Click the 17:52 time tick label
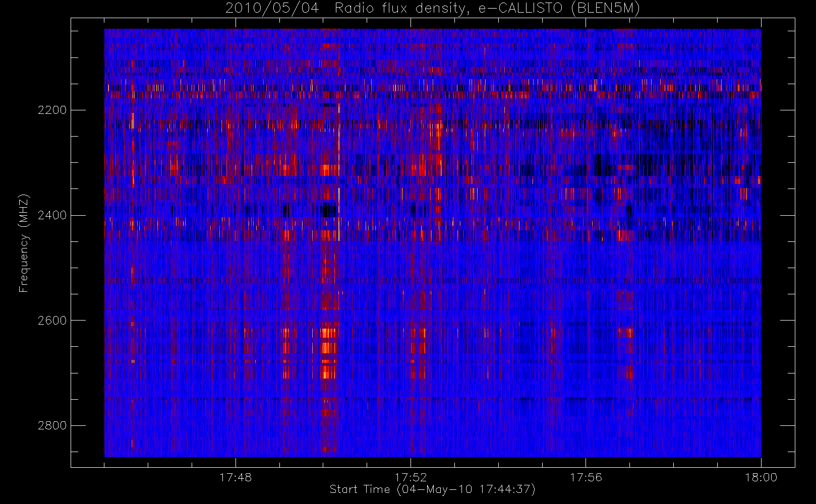The height and width of the screenshot is (504, 816). [411, 477]
